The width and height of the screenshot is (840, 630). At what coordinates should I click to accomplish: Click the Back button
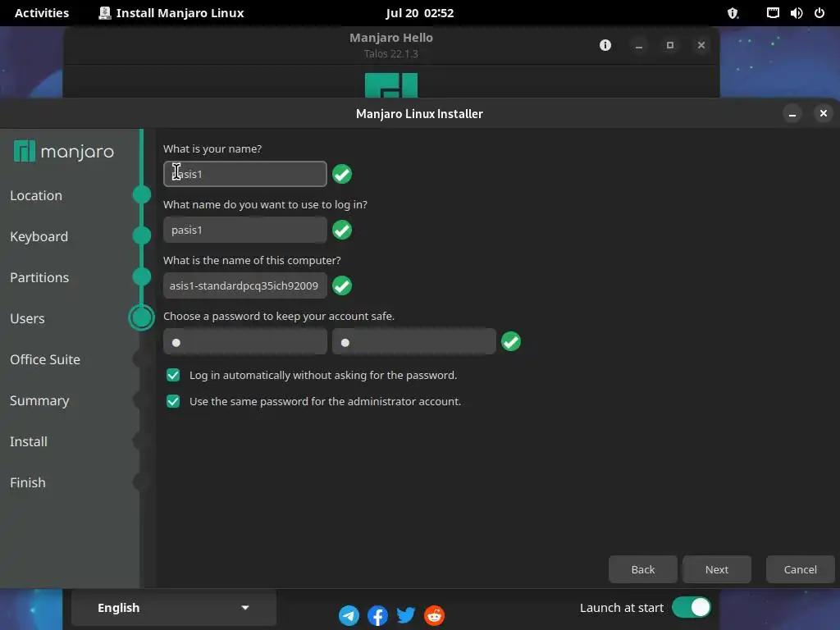click(643, 569)
